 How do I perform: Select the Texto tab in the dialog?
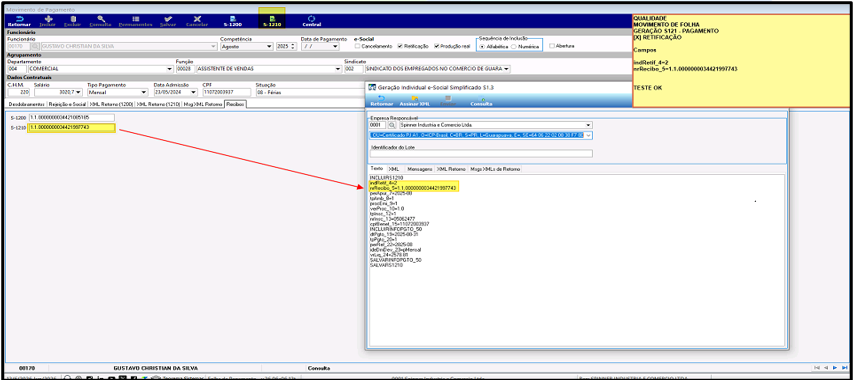pos(377,169)
